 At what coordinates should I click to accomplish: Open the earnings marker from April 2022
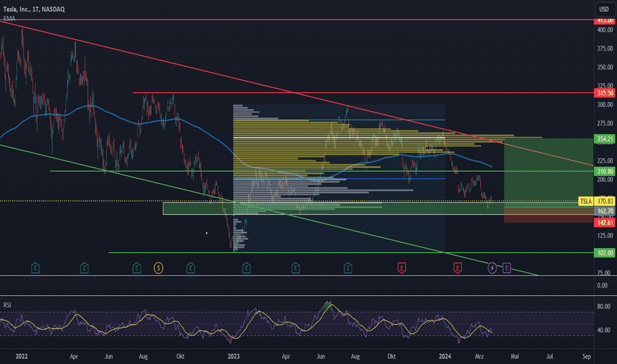click(84, 269)
